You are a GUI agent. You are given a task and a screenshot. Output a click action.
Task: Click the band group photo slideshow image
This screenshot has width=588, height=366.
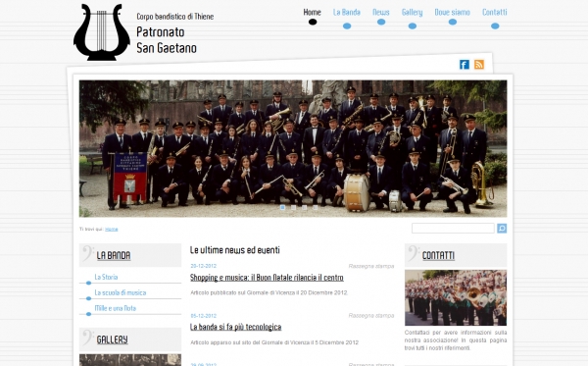coord(293,148)
